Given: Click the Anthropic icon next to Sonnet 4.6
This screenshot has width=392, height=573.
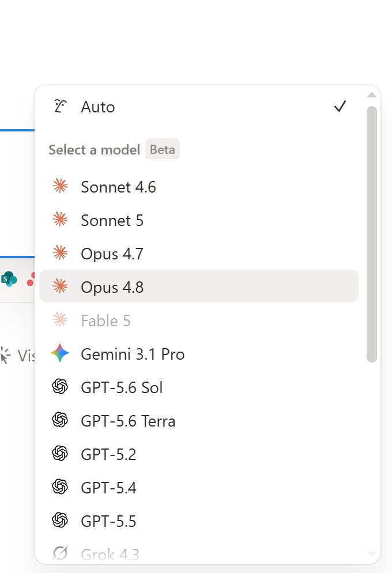Looking at the screenshot, I should (x=61, y=186).
